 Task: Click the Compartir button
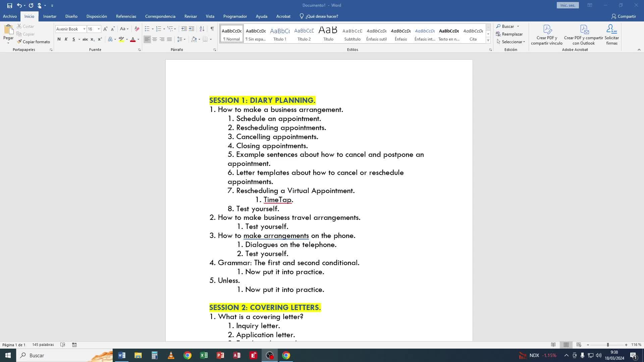[624, 16]
